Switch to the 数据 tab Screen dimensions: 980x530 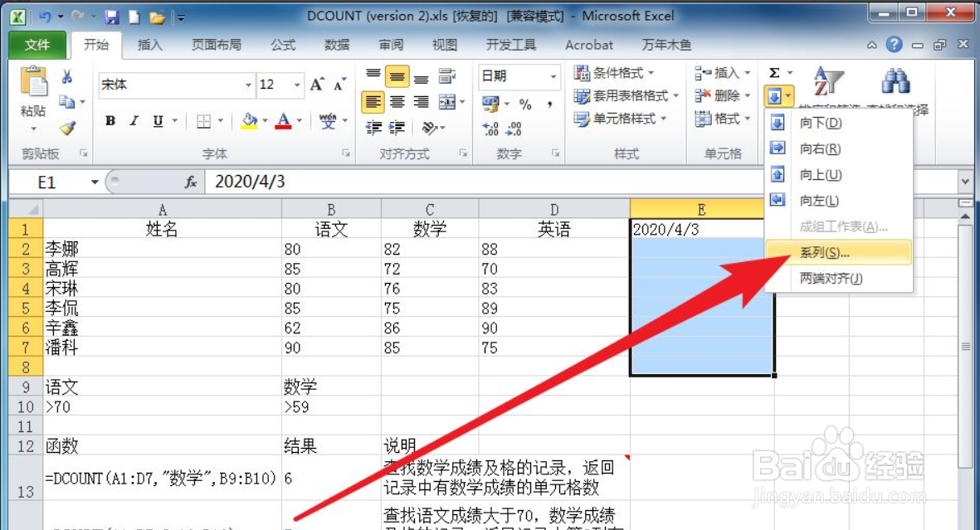pyautogui.click(x=337, y=45)
